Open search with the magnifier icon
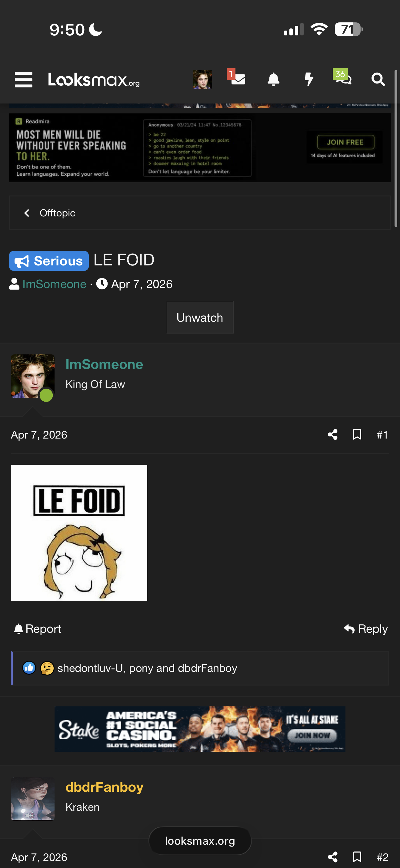Screen dimensions: 400x868 (x=378, y=80)
